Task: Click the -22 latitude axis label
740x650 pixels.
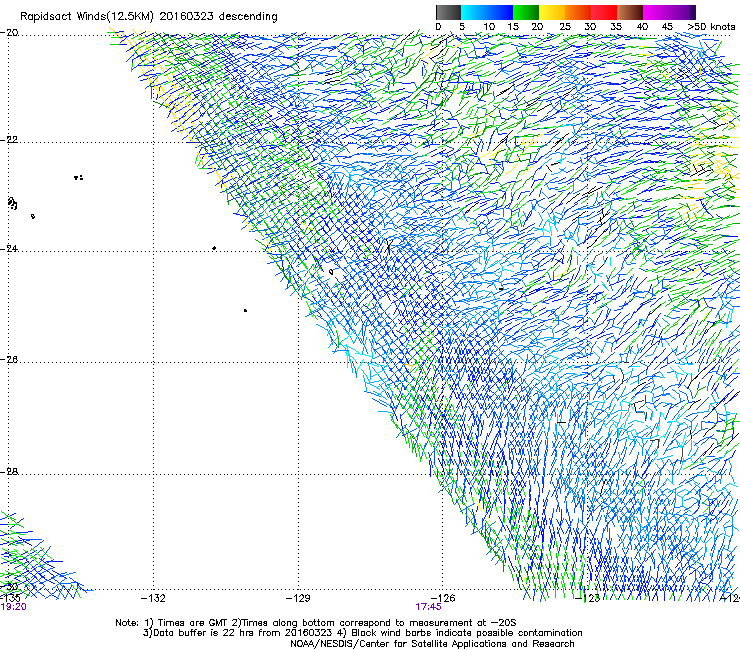Action: [x=9, y=140]
